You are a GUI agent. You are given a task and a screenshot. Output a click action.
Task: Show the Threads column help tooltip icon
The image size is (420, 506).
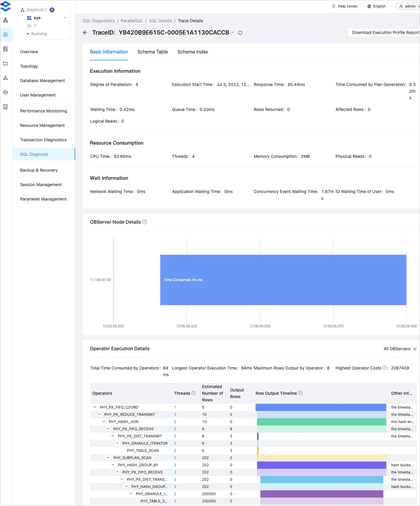click(194, 393)
